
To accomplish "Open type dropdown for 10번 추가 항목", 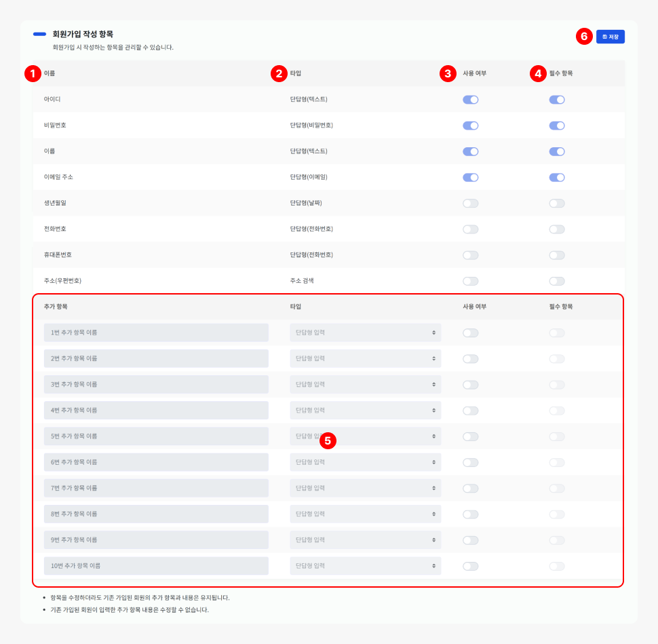I will 365,566.
